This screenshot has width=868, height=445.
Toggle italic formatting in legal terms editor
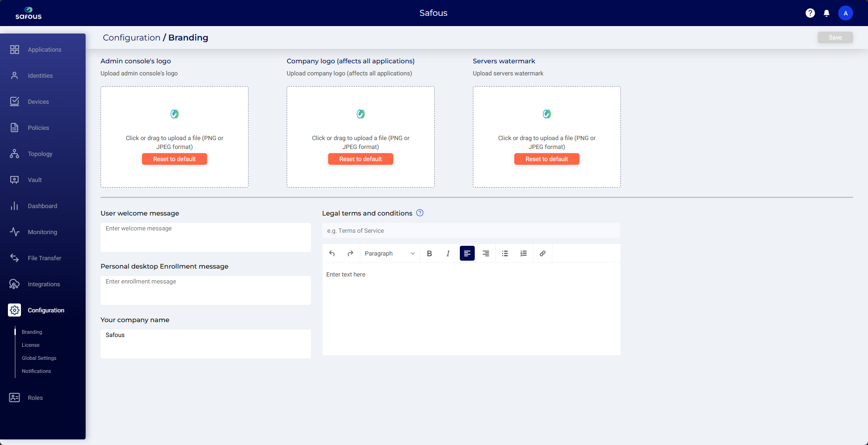pyautogui.click(x=448, y=254)
